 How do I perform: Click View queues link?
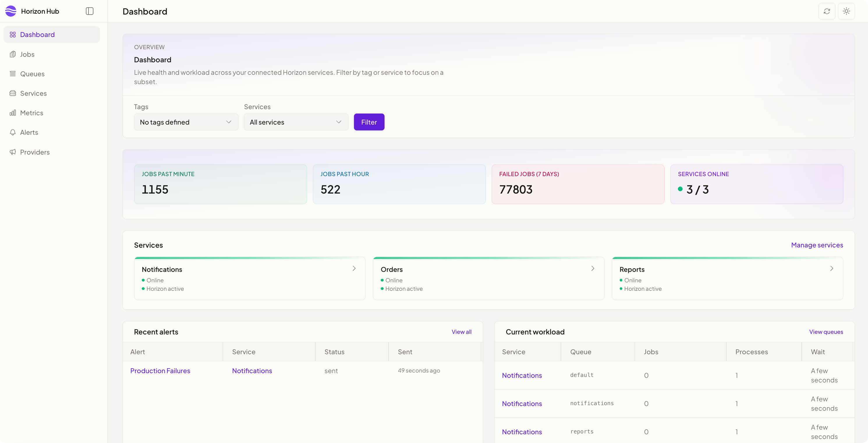pyautogui.click(x=826, y=332)
